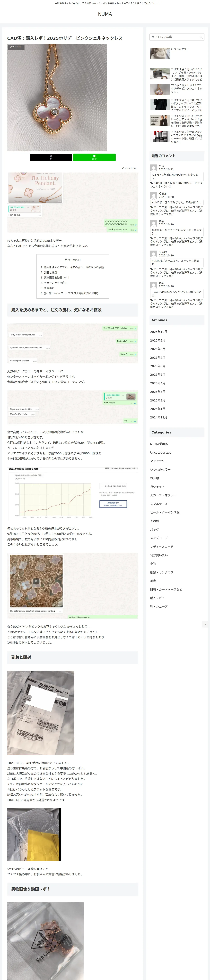Open メンズコーデ category
The width and height of the screenshot is (210, 980).
(159, 538)
